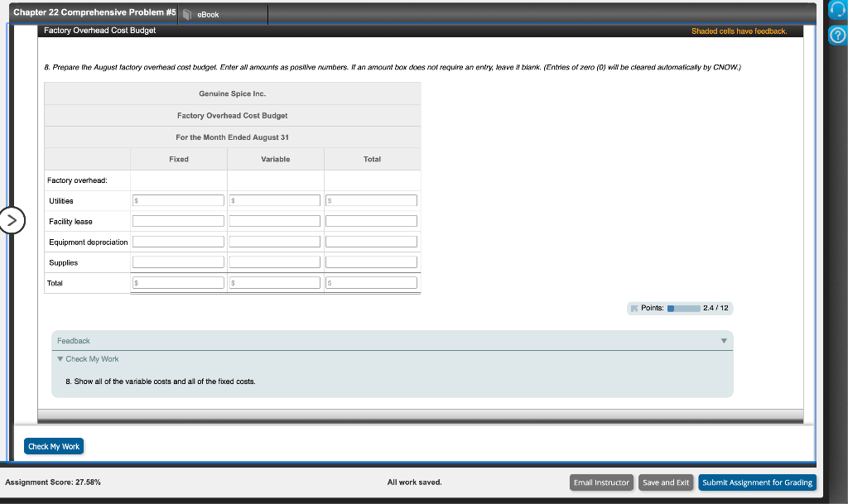Click the Utilities Total dollar field

tap(372, 199)
